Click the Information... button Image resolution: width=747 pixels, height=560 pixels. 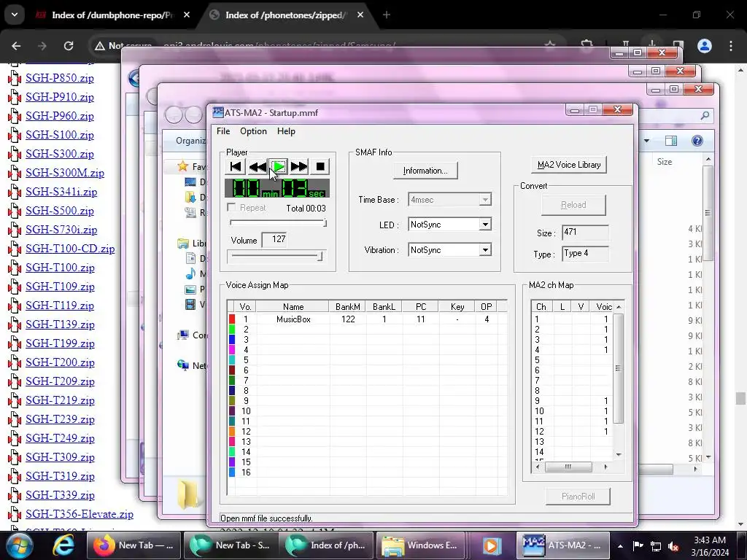click(x=425, y=171)
